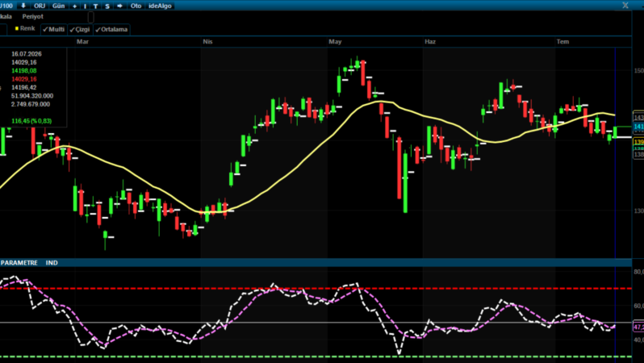This screenshot has height=363, width=644.
Task: Click the Mar month label
Action: [x=82, y=42]
